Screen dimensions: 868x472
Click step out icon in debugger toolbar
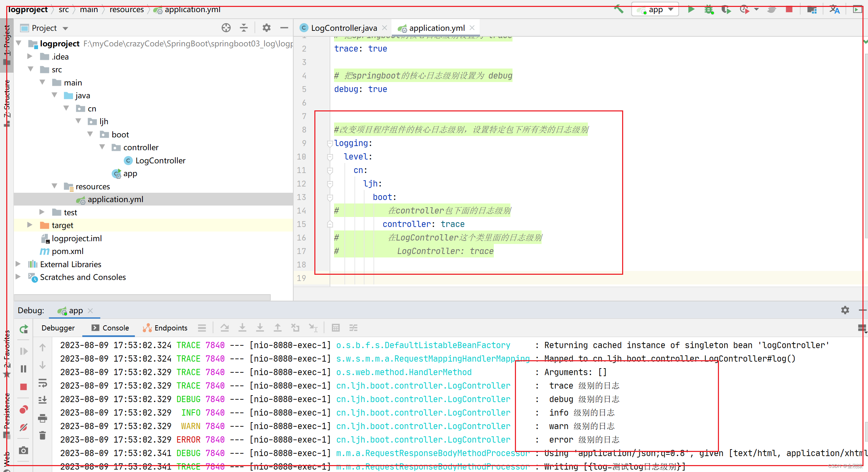tap(278, 328)
